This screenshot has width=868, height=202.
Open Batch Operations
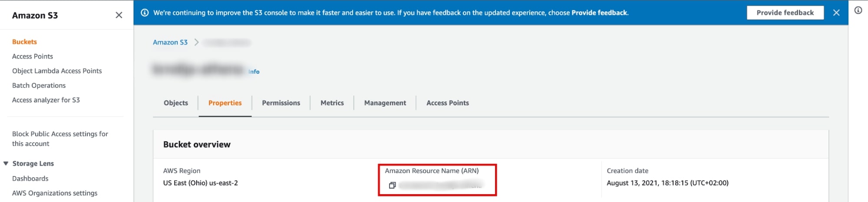(x=39, y=85)
